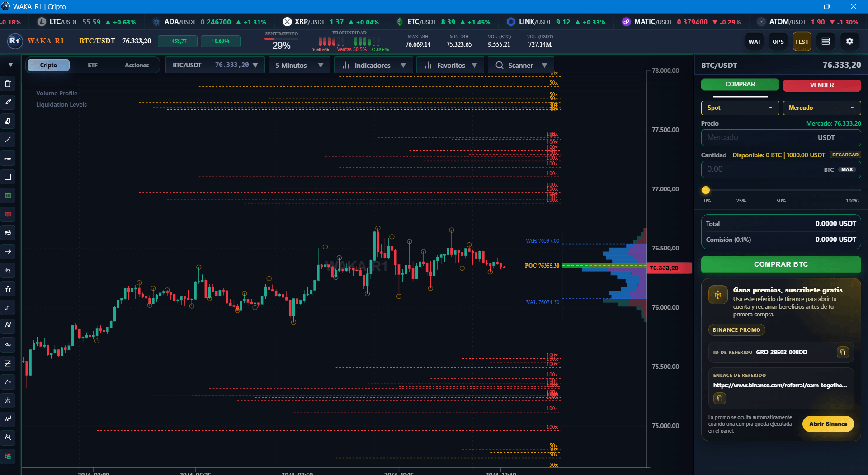Click the quantity slider yellow handle
Screen dimensions: 868x475
(x=706, y=190)
